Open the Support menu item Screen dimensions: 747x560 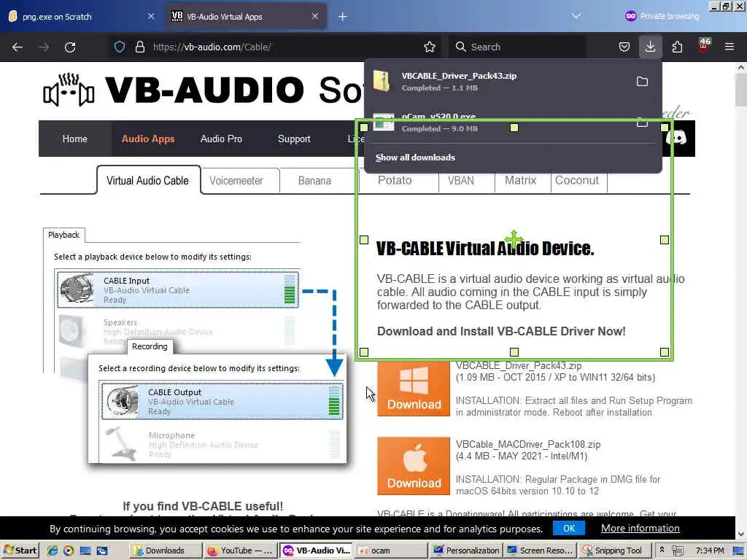pos(294,139)
